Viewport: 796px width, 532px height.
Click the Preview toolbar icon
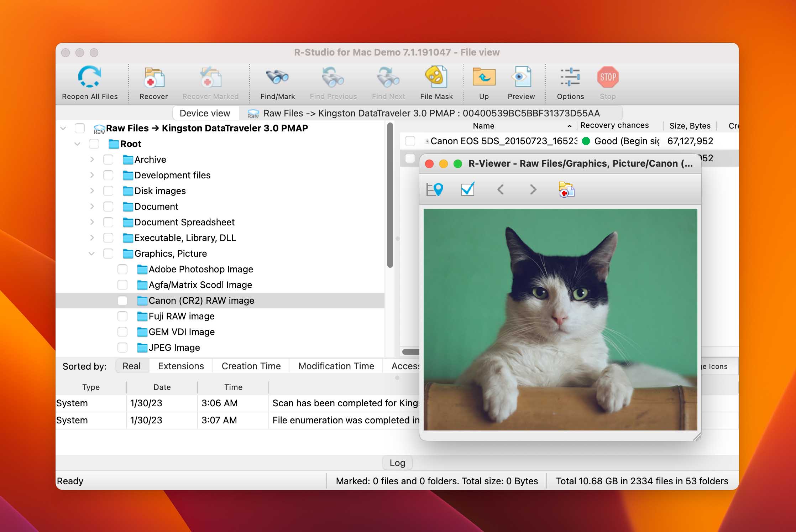point(521,77)
